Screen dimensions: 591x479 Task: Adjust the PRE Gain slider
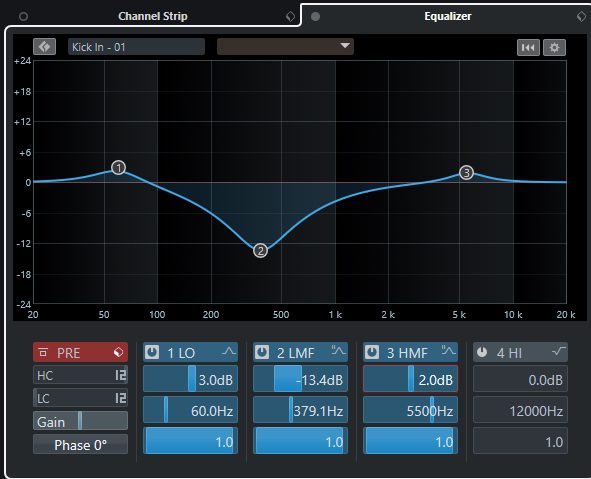pos(80,421)
